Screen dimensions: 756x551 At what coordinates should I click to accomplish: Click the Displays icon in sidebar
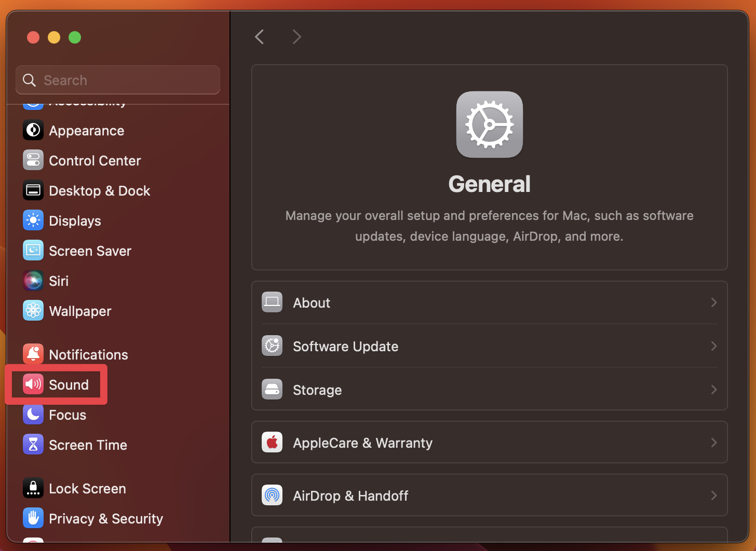(x=33, y=221)
